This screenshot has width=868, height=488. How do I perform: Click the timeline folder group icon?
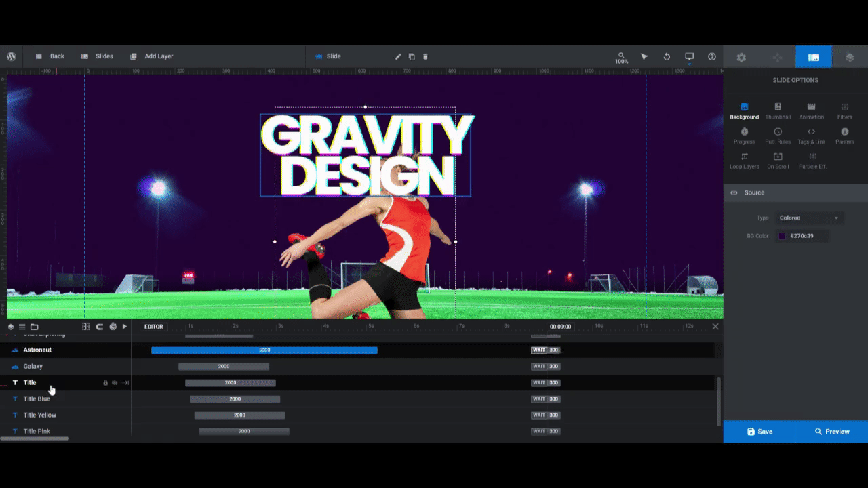[x=34, y=327]
